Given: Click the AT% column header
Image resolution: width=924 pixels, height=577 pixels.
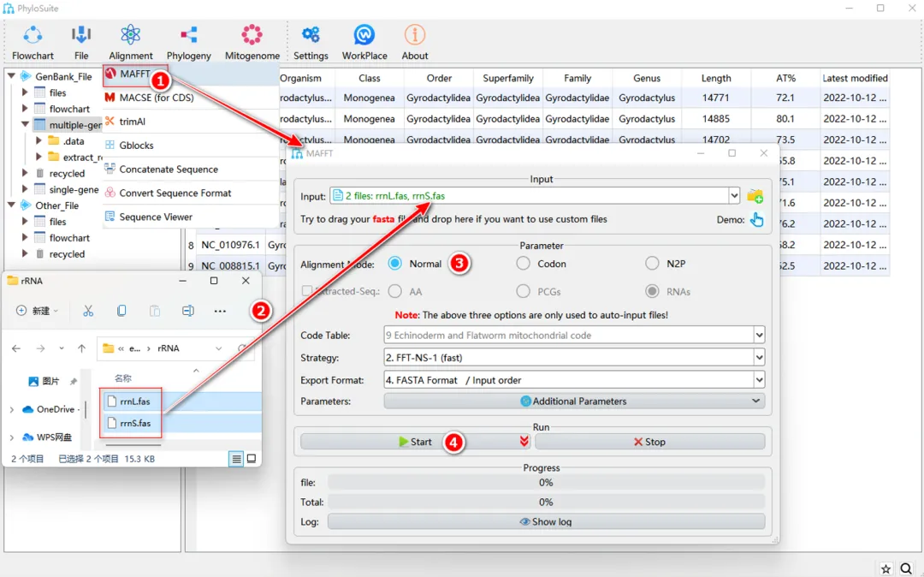Looking at the screenshot, I should pyautogui.click(x=785, y=78).
